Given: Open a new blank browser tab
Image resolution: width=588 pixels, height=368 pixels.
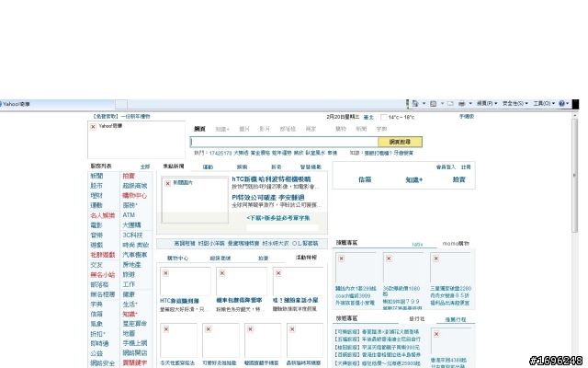Looking at the screenshot, I should [x=120, y=104].
